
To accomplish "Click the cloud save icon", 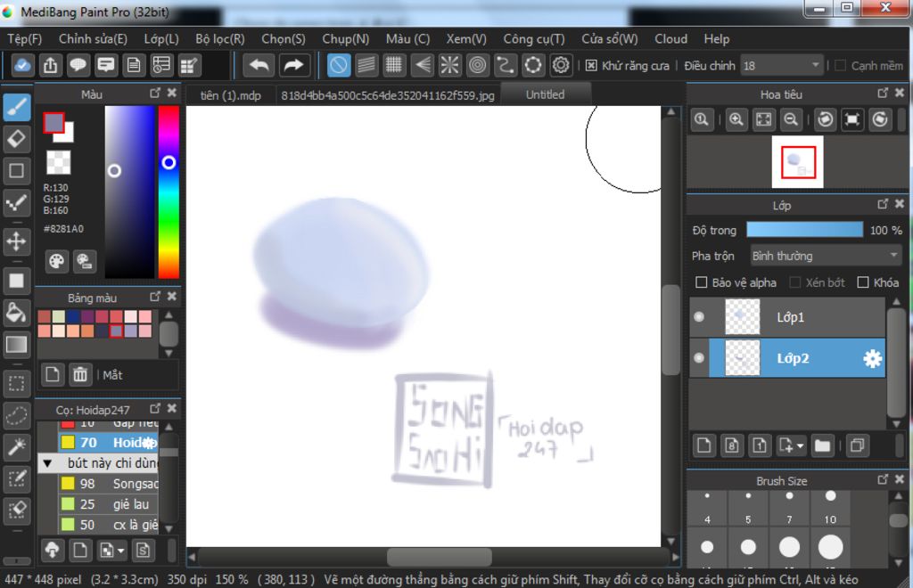I will 22,65.
